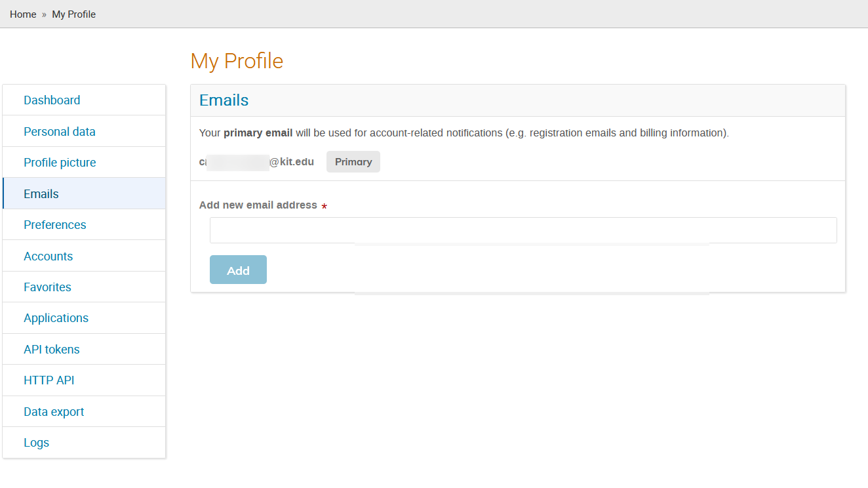Click the primary kit.edu email address
The height and width of the screenshot is (488, 868).
click(256, 162)
